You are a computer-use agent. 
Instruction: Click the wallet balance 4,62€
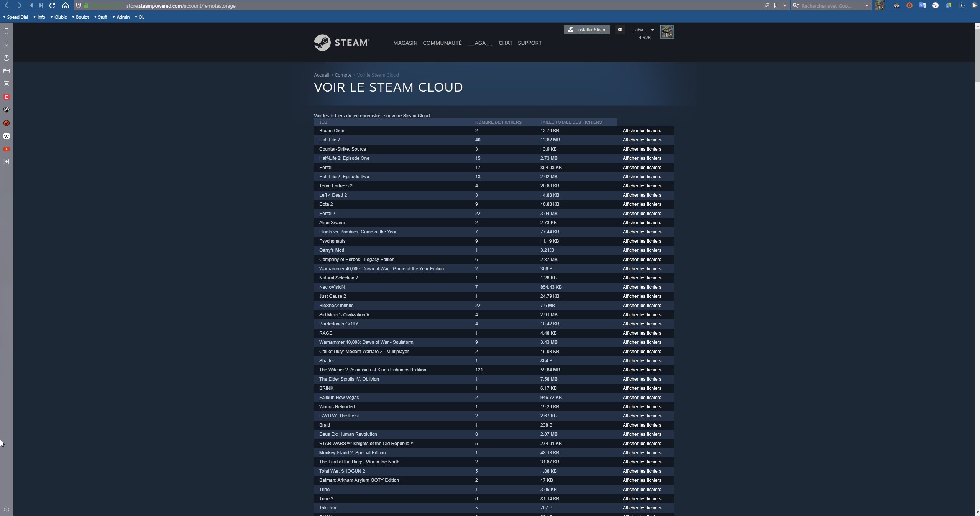click(645, 37)
